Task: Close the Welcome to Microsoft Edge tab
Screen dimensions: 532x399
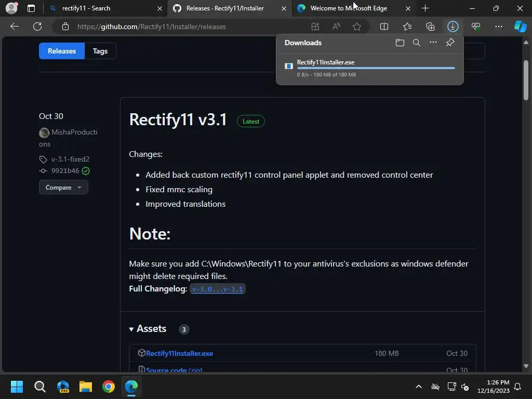Action: coord(408,8)
